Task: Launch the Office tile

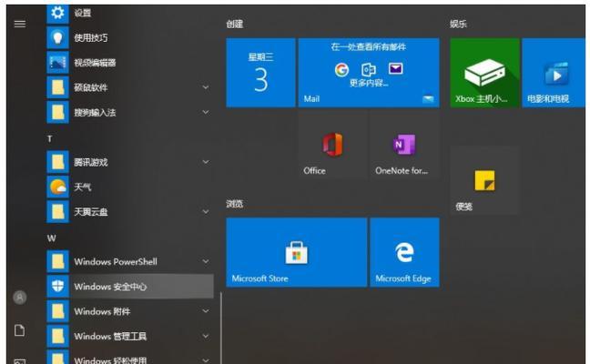Action: (332, 146)
